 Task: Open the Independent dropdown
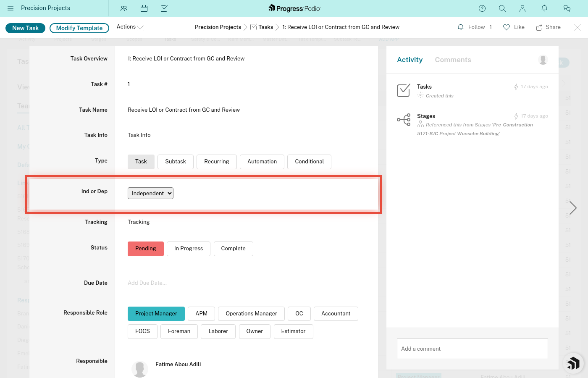150,193
